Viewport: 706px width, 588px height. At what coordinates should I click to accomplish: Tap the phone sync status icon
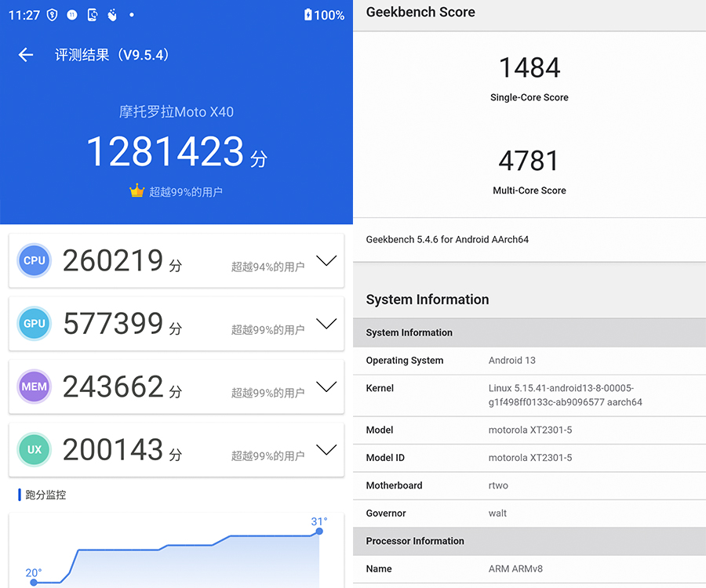coord(93,16)
